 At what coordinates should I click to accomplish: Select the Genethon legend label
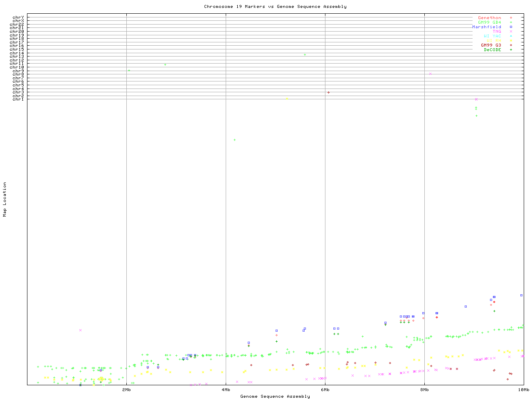point(489,18)
